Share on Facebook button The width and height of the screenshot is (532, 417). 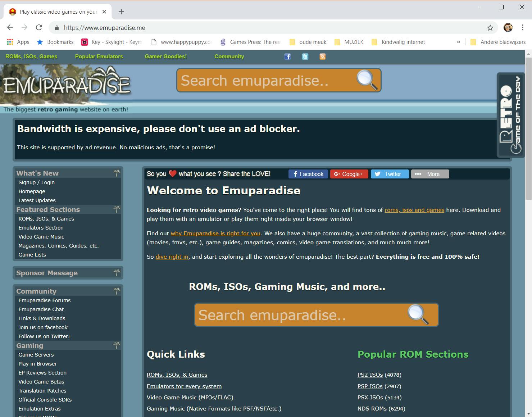point(308,174)
